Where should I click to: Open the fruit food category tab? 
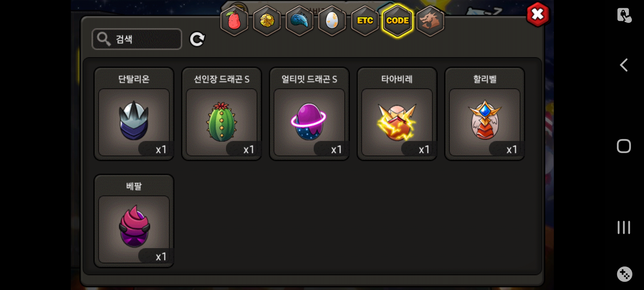click(234, 20)
